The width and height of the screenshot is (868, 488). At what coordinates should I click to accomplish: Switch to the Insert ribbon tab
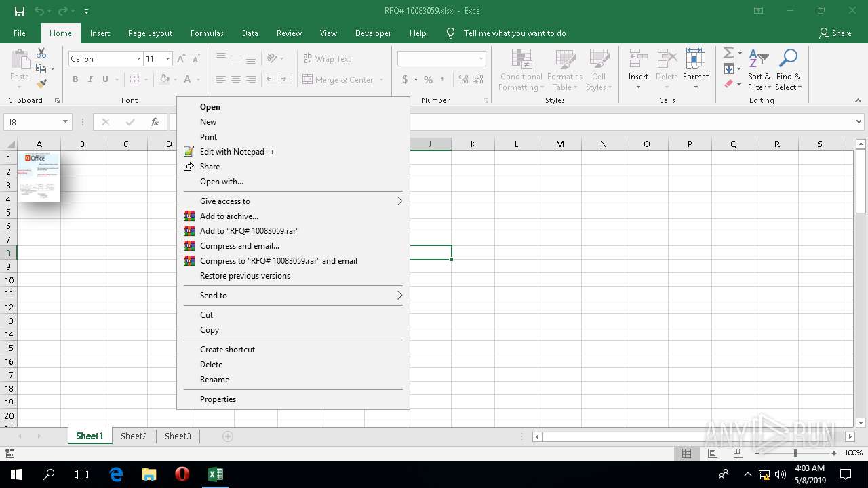pyautogui.click(x=100, y=33)
